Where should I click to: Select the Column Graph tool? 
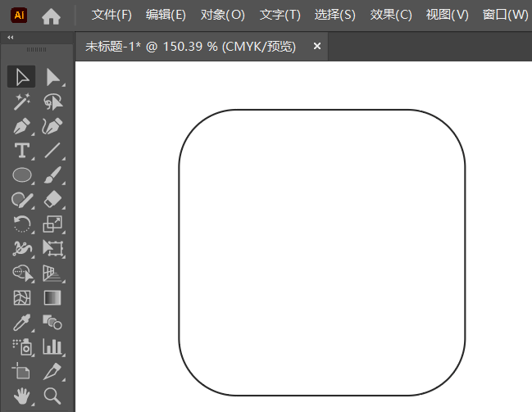pyautogui.click(x=53, y=347)
